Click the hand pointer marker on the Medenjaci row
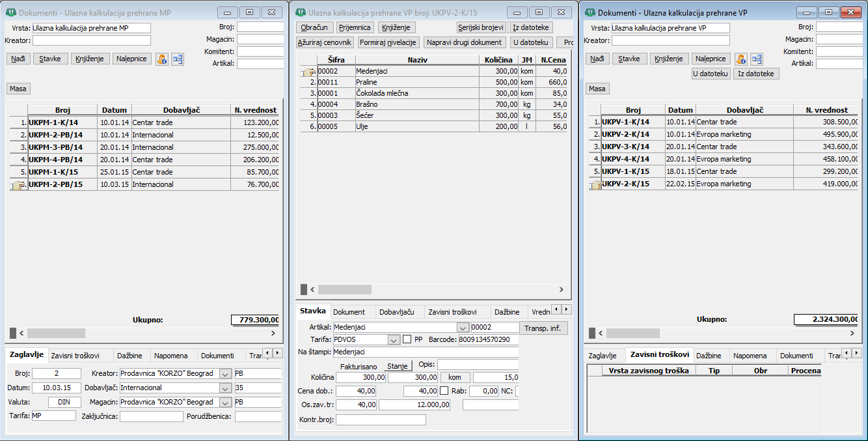Screen dimensions: 868x441 (x=307, y=72)
